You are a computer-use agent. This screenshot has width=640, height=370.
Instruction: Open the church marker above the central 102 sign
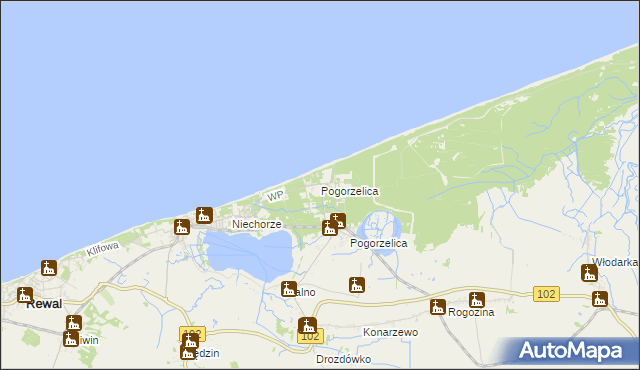307,325
